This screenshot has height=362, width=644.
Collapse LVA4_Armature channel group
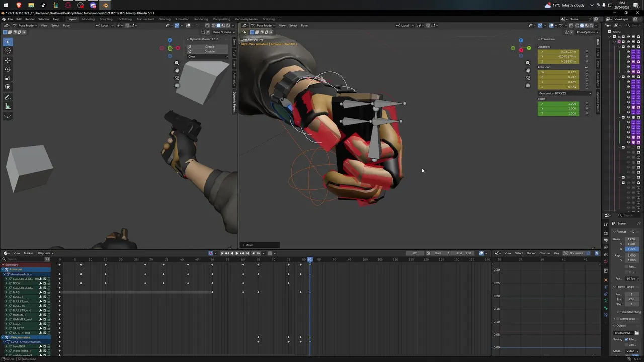(3, 337)
